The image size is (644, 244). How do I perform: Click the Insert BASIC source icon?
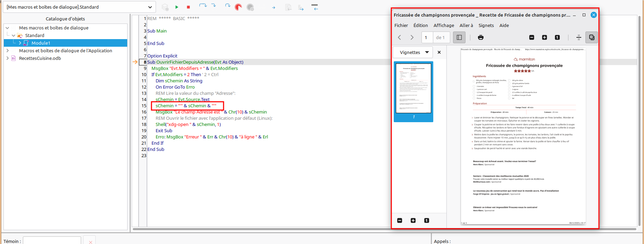click(x=288, y=7)
